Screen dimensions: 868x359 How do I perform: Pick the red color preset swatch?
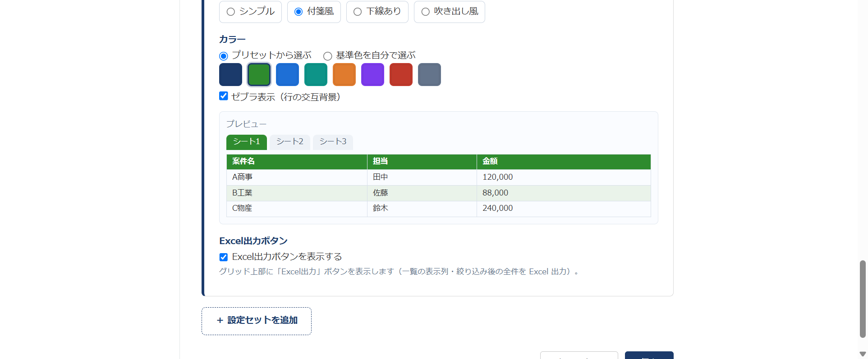pos(401,74)
